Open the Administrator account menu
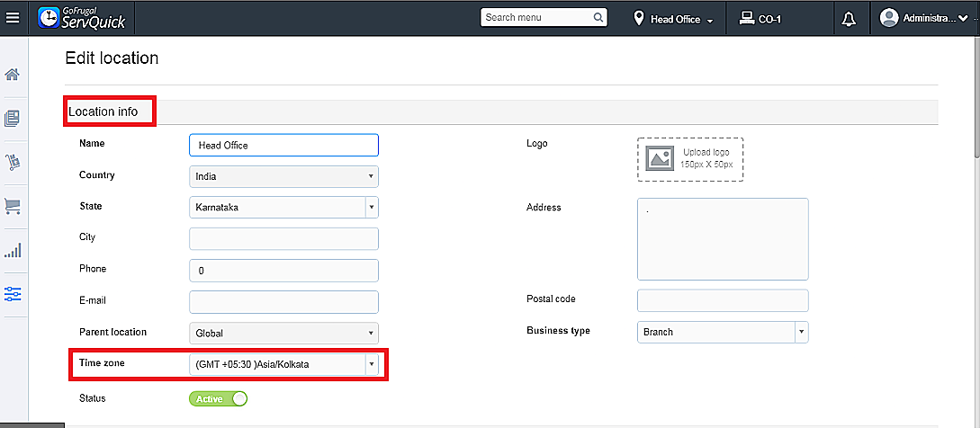 (x=926, y=18)
